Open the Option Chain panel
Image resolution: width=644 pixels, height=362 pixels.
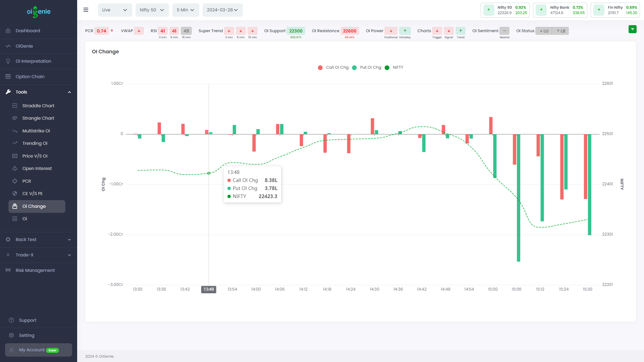pyautogui.click(x=30, y=76)
